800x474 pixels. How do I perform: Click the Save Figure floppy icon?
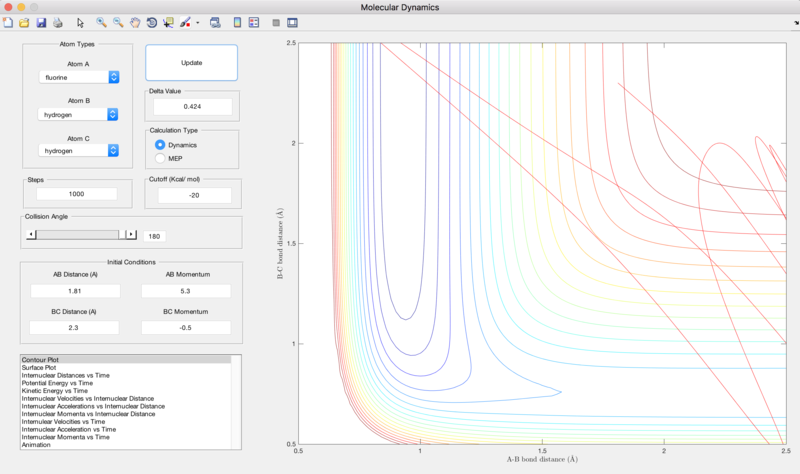(41, 22)
